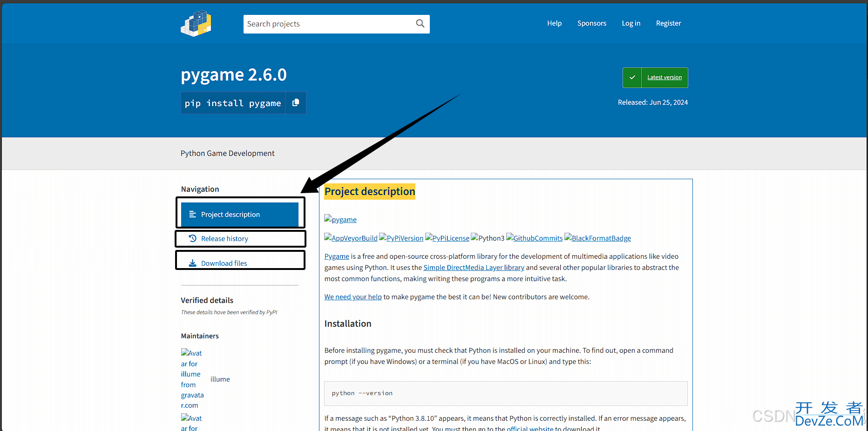Screen dimensions: 868x431
Task: Switch to the Release history tab
Action: 240,238
